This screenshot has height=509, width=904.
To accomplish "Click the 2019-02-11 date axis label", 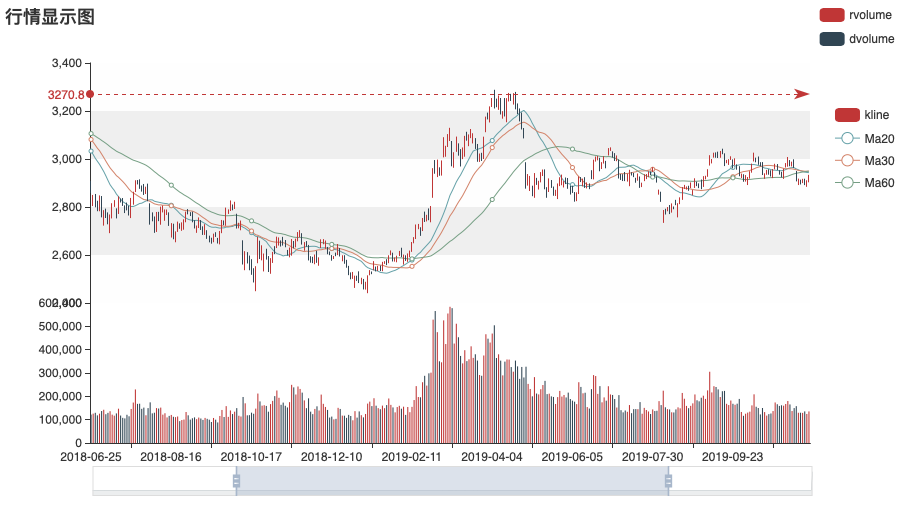I will tap(413, 456).
